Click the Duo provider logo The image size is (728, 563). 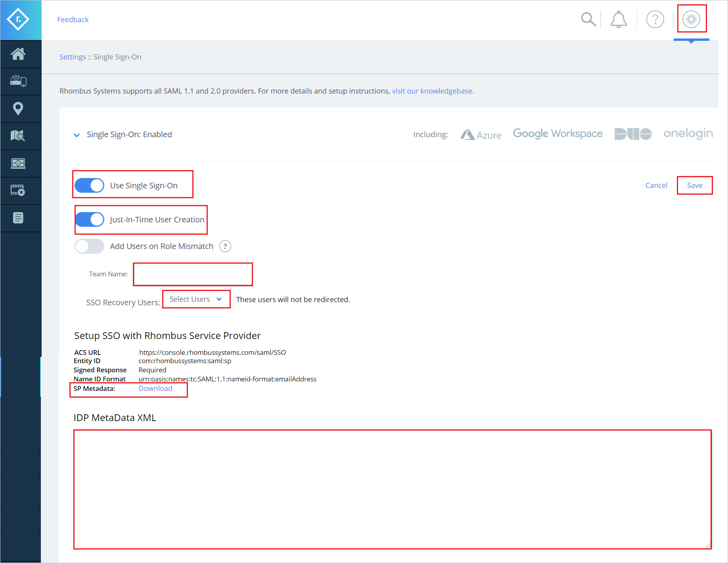pos(633,134)
